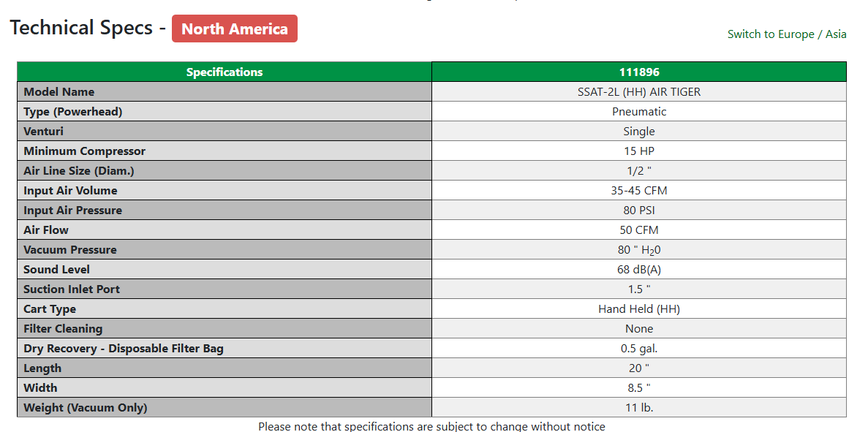Click the Venturi row label
This screenshot has width=868, height=432.
coord(224,132)
